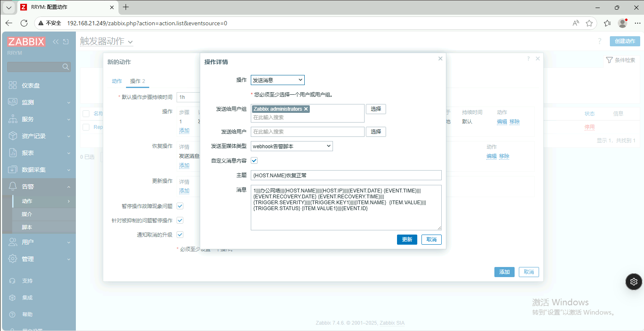This screenshot has height=331, width=644.
Task: Expand the Monitoring sidebar menu
Action: [x=39, y=102]
